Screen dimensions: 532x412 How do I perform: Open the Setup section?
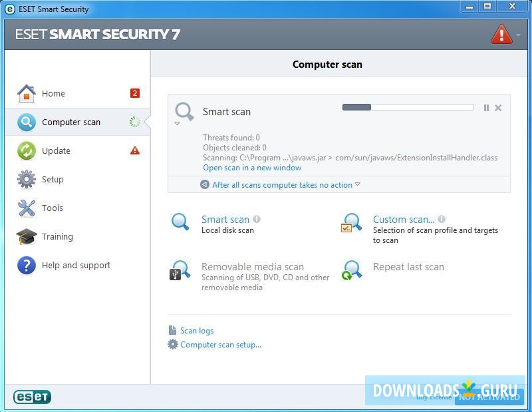click(78, 179)
